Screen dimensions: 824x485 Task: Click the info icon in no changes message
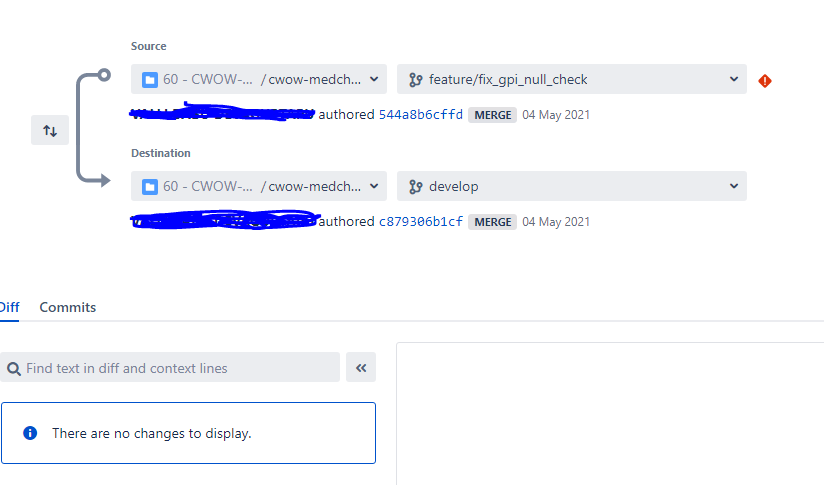(x=30, y=433)
